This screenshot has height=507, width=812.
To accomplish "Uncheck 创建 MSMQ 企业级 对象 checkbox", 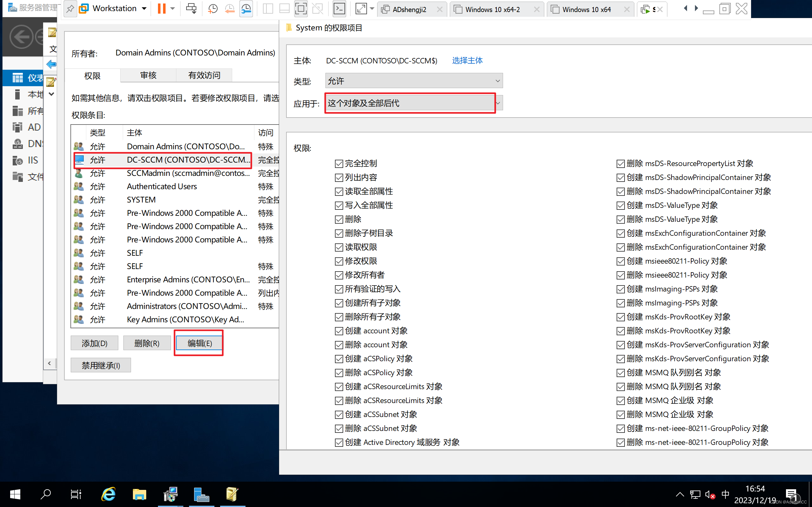I will tap(620, 401).
